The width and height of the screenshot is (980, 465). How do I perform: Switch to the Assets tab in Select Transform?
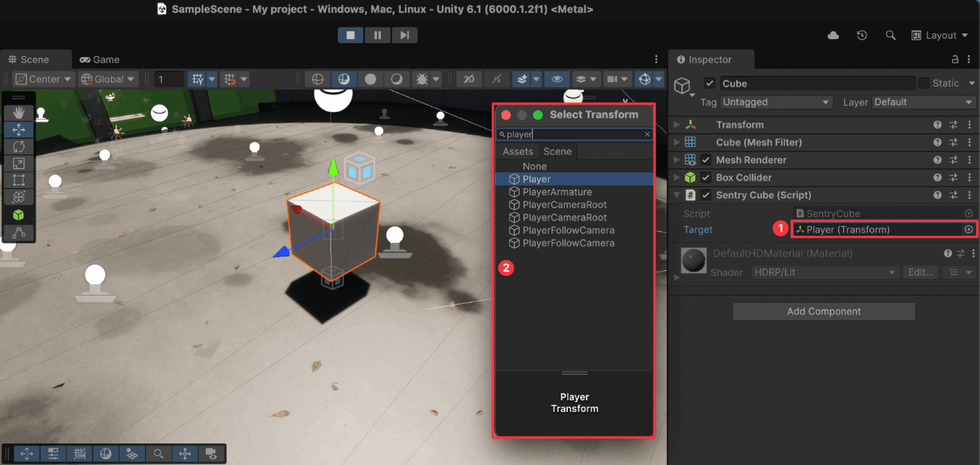pyautogui.click(x=517, y=151)
